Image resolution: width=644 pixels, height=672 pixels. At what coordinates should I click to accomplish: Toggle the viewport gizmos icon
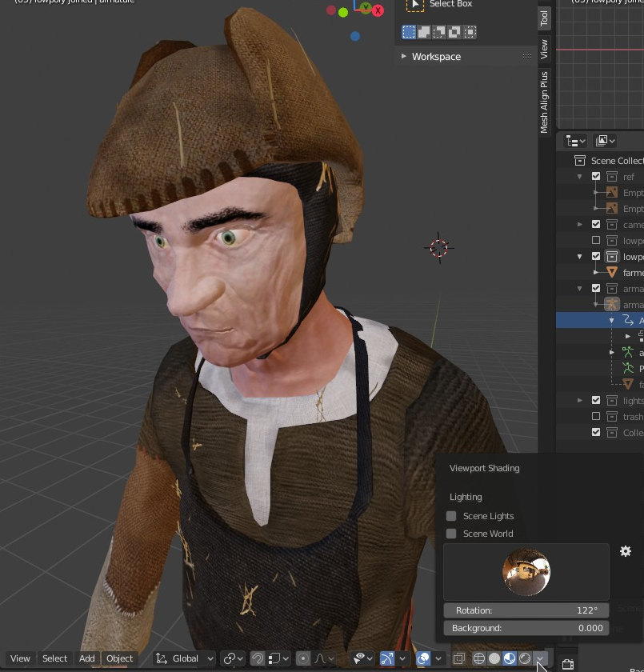pos(387,658)
